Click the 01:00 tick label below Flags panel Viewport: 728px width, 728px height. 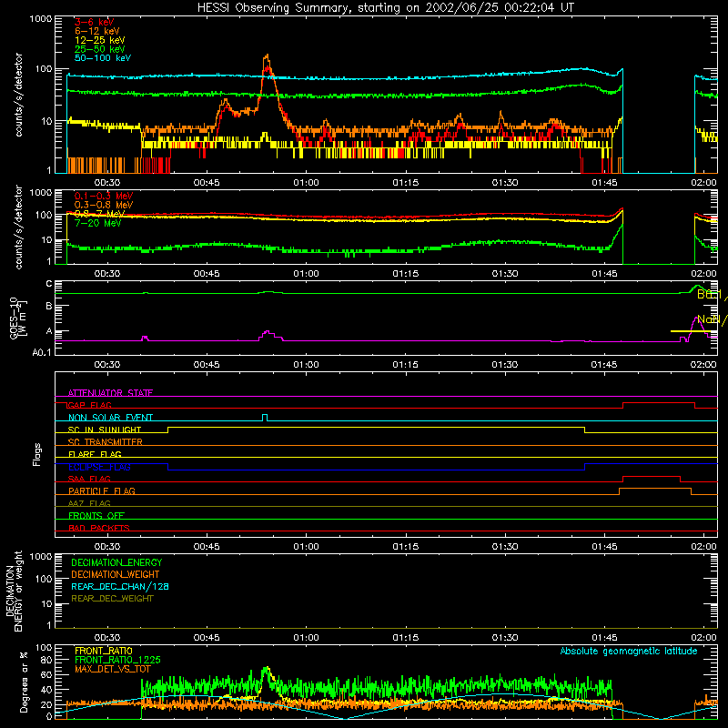[x=306, y=547]
